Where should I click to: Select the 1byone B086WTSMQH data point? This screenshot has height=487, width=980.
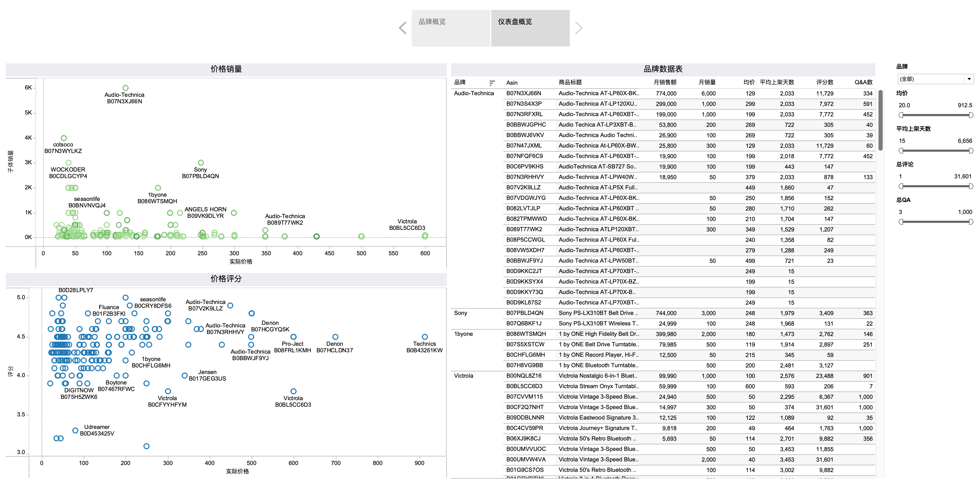158,188
